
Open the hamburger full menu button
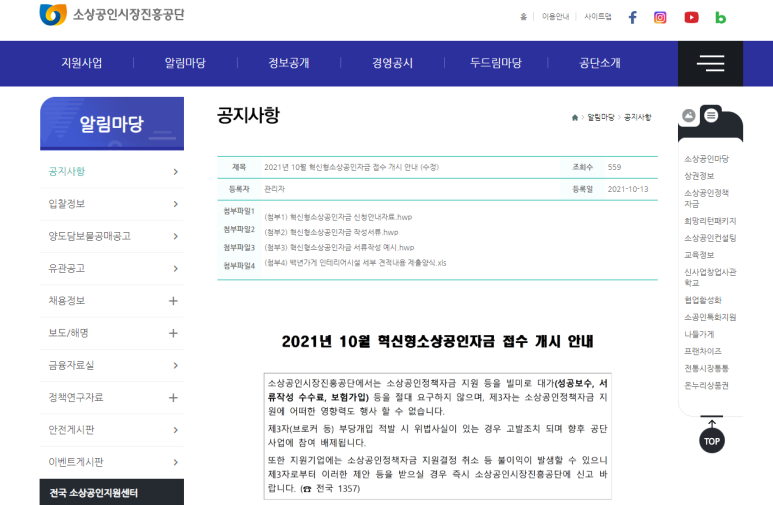710,63
